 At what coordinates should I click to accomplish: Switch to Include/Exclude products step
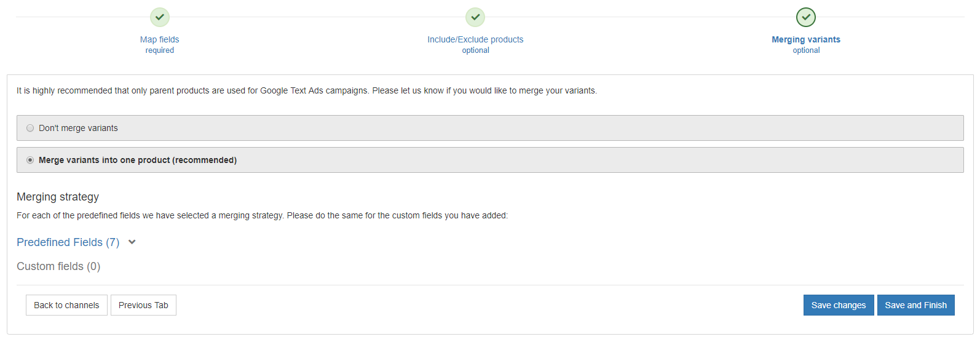click(x=475, y=39)
